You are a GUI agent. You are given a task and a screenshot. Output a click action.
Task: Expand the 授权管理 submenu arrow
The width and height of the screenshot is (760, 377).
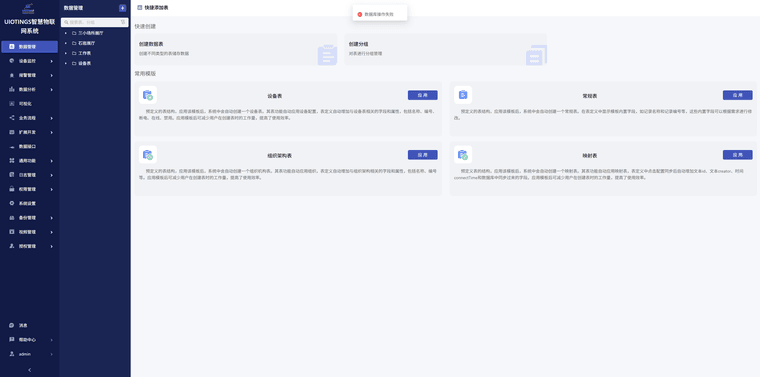click(x=51, y=246)
